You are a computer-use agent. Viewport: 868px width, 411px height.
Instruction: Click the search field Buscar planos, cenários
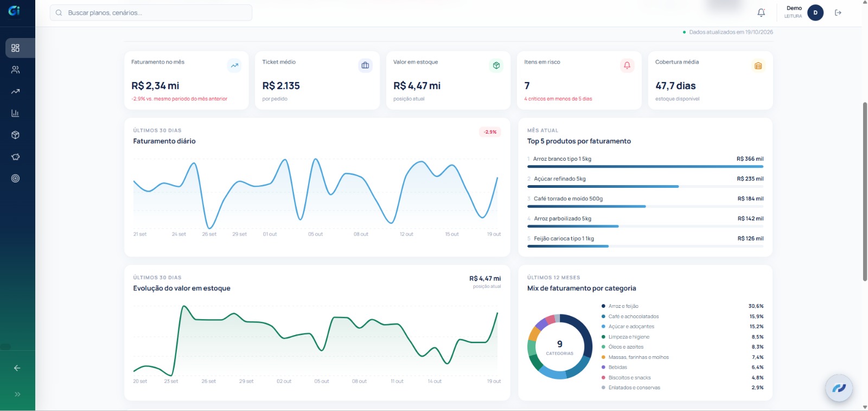point(151,12)
